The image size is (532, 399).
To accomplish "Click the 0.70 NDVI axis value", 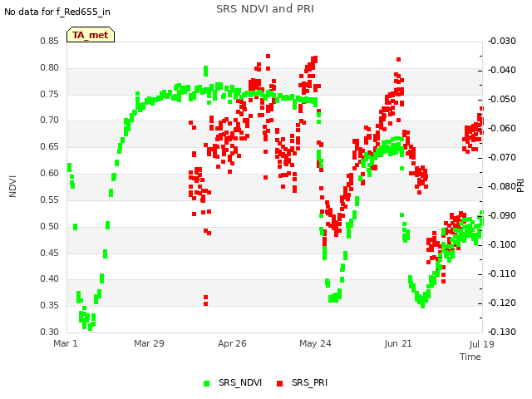I will click(50, 120).
